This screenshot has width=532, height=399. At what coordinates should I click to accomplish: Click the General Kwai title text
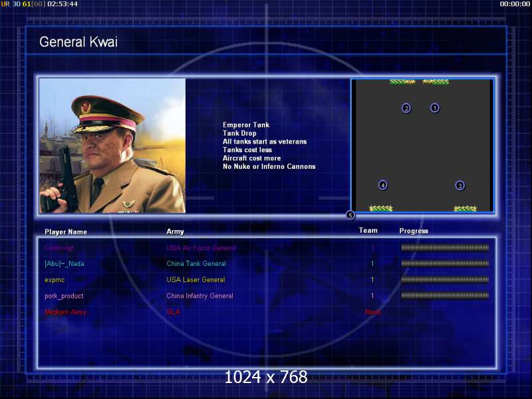(78, 42)
